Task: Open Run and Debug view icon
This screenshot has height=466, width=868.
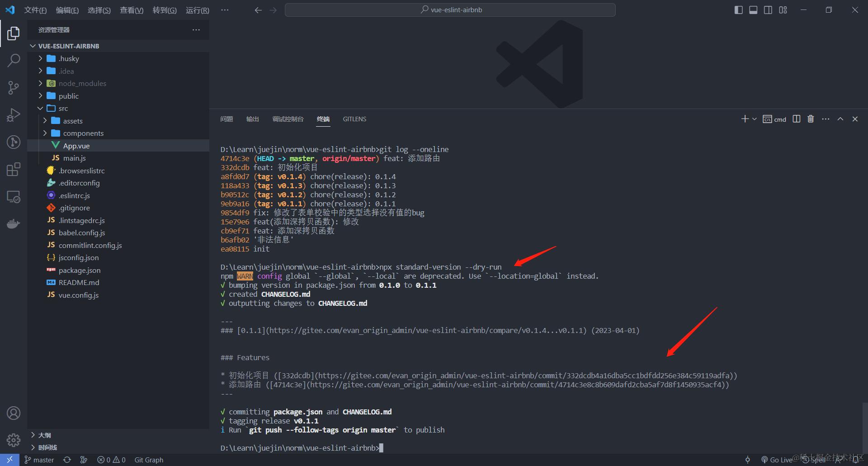Action: pos(14,115)
